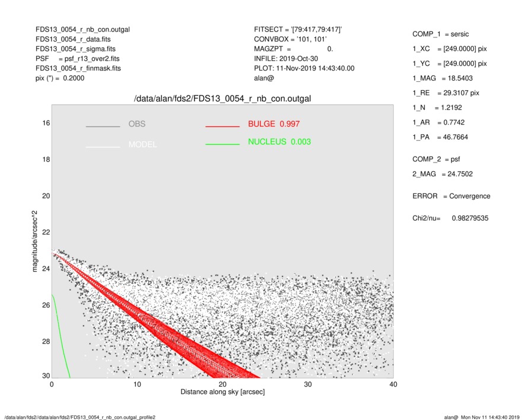Click the COMP_2 = psf label
The image size is (525, 420).
tap(436, 160)
